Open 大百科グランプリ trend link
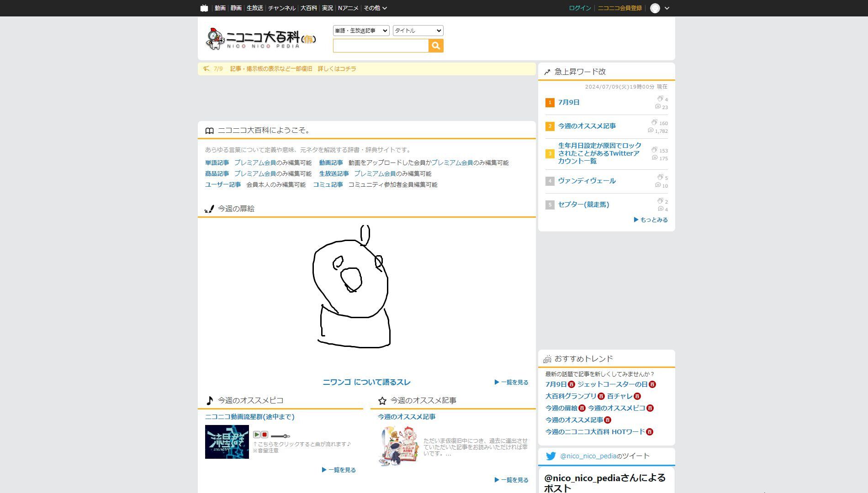The width and height of the screenshot is (868, 493). coord(571,396)
